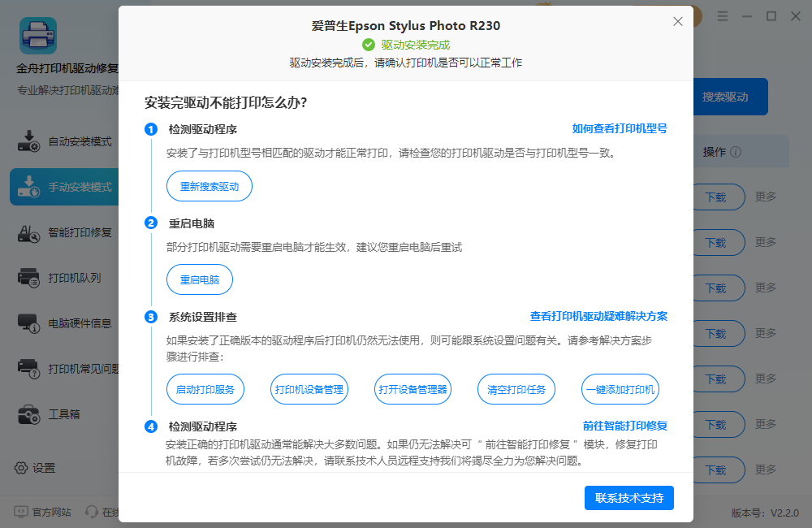Click the app printer logo icon
812x528 pixels.
click(x=38, y=36)
